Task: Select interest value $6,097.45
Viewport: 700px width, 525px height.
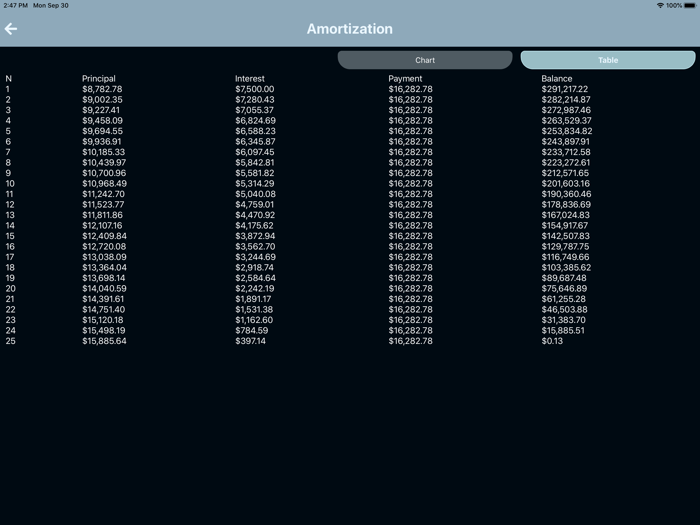Action: (254, 152)
